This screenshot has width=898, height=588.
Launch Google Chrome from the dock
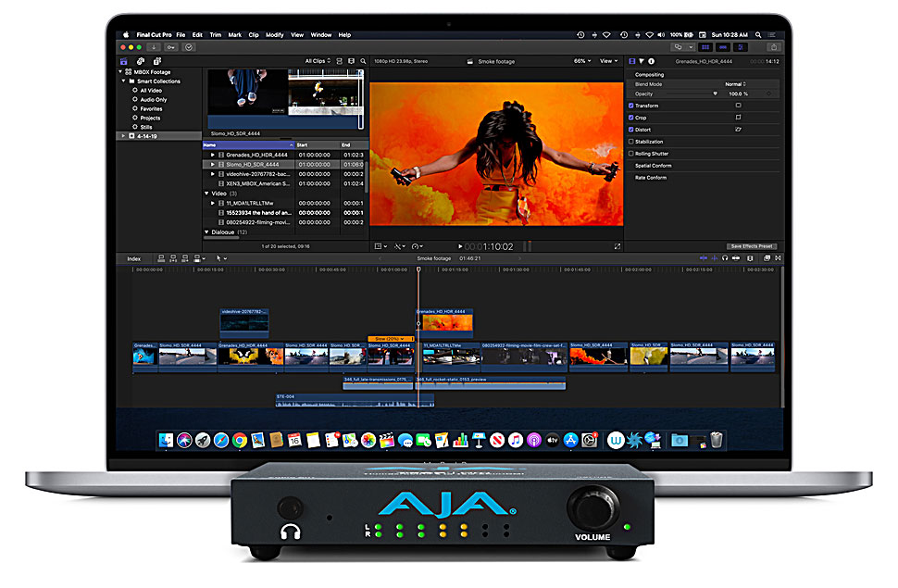tap(240, 440)
